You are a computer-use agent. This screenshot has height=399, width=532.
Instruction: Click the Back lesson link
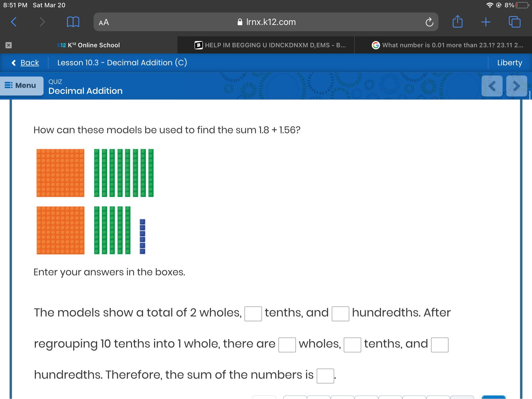click(29, 63)
